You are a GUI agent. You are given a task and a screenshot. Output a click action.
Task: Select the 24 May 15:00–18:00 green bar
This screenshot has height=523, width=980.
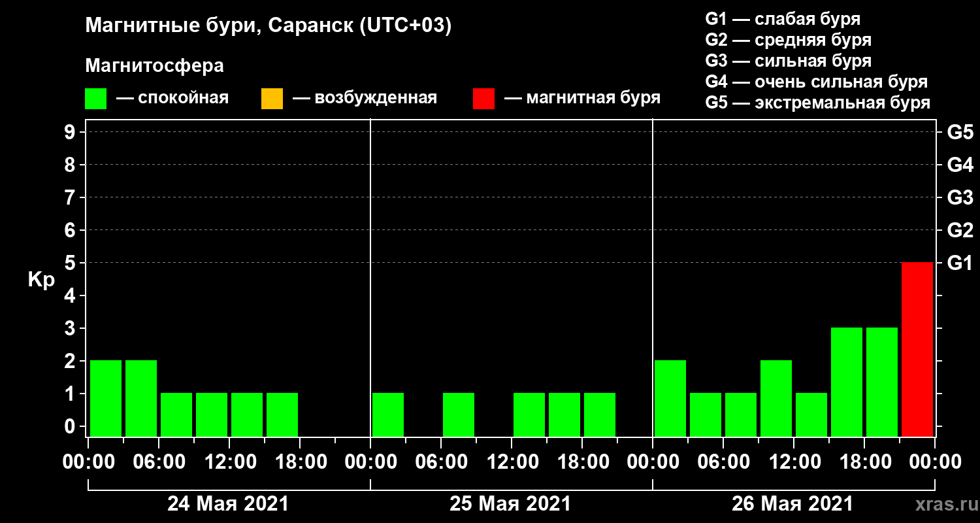282,415
